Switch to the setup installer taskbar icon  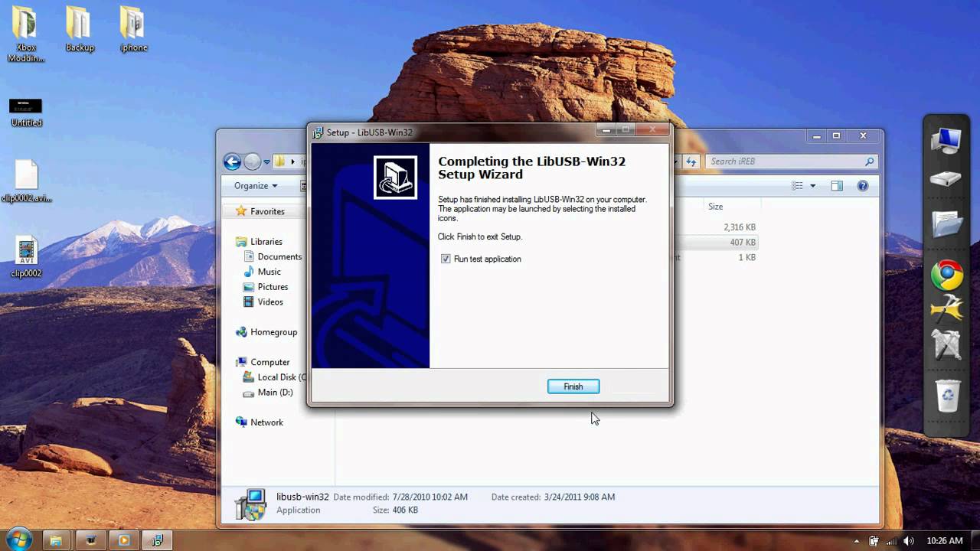click(x=158, y=540)
